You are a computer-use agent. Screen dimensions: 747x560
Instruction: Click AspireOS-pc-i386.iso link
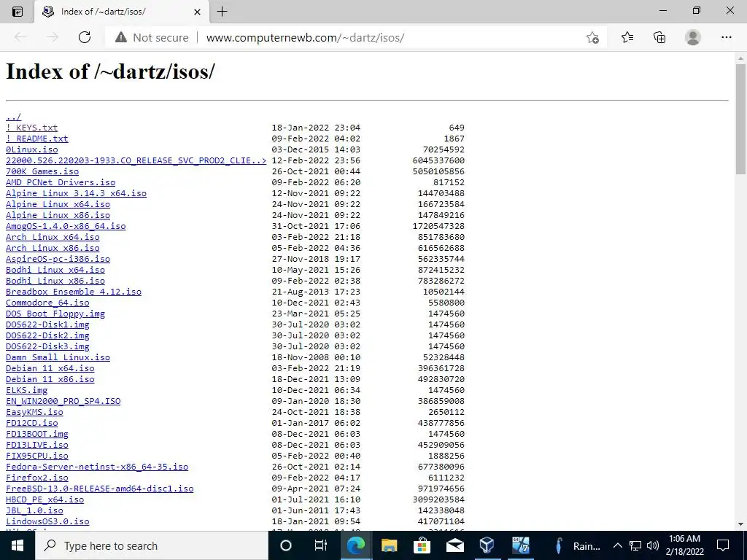pyautogui.click(x=58, y=259)
